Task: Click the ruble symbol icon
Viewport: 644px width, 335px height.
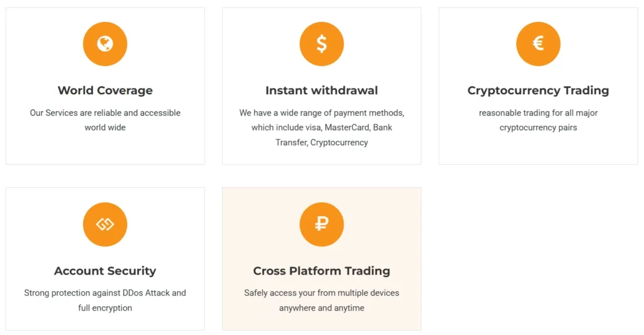Action: coord(321,224)
